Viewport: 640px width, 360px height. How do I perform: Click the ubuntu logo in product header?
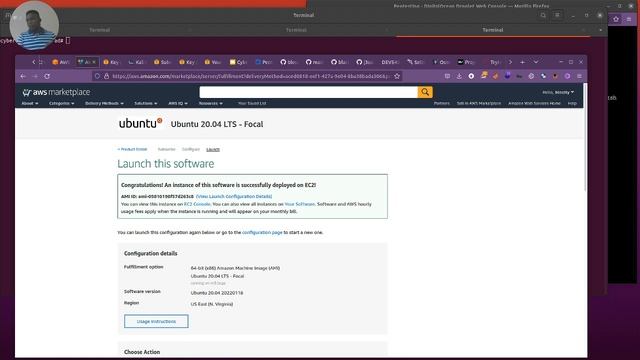point(140,123)
